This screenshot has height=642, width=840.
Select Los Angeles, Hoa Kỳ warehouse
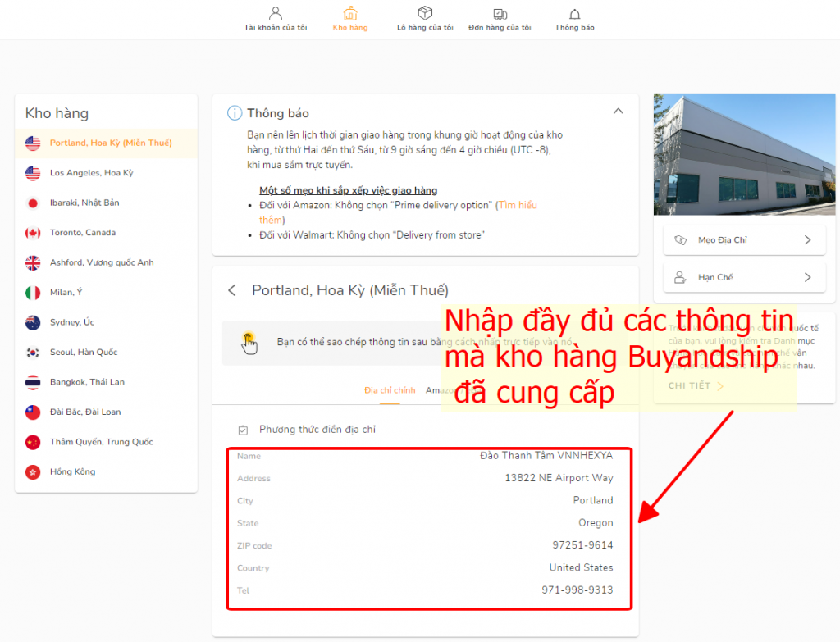point(106,173)
